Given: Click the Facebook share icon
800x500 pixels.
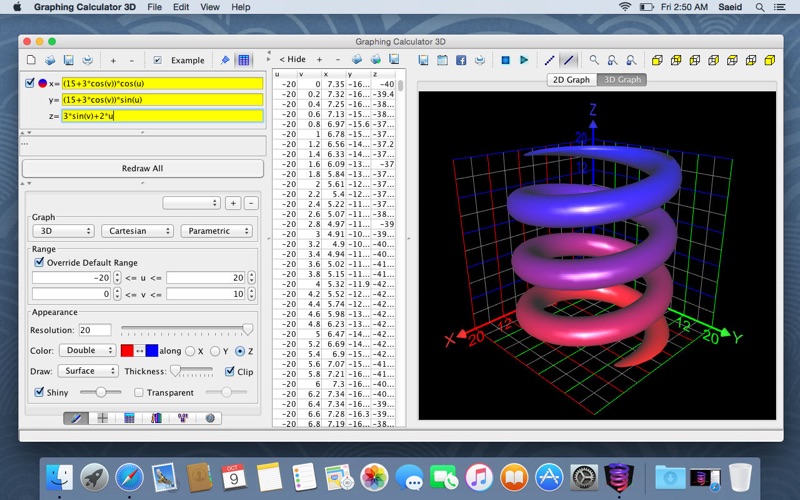Looking at the screenshot, I should click(x=461, y=60).
